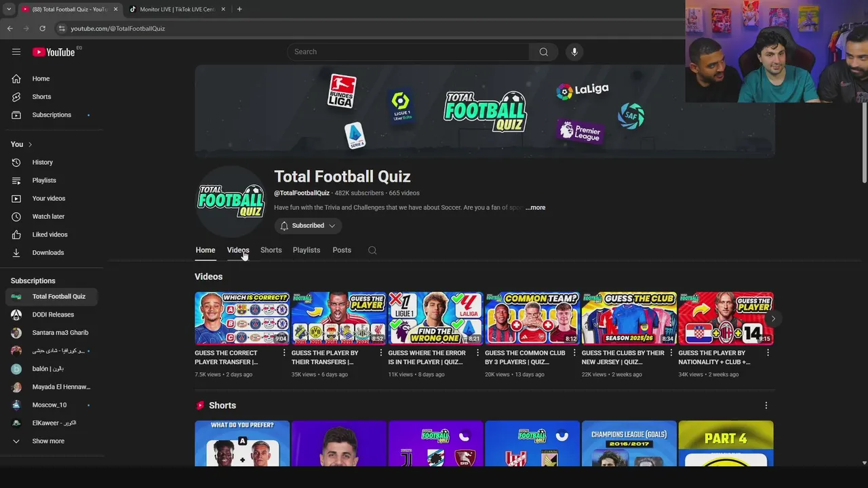Open Shorts in the sidebar
The image size is (868, 488).
click(x=52, y=97)
